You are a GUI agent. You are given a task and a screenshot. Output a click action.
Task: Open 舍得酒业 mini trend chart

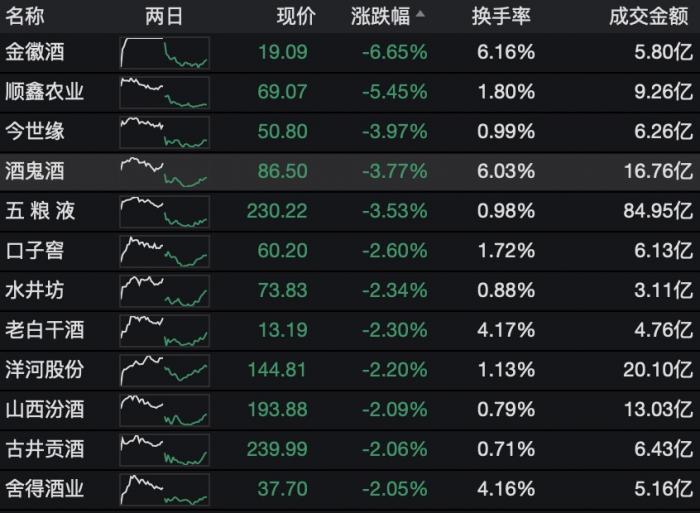(x=164, y=489)
